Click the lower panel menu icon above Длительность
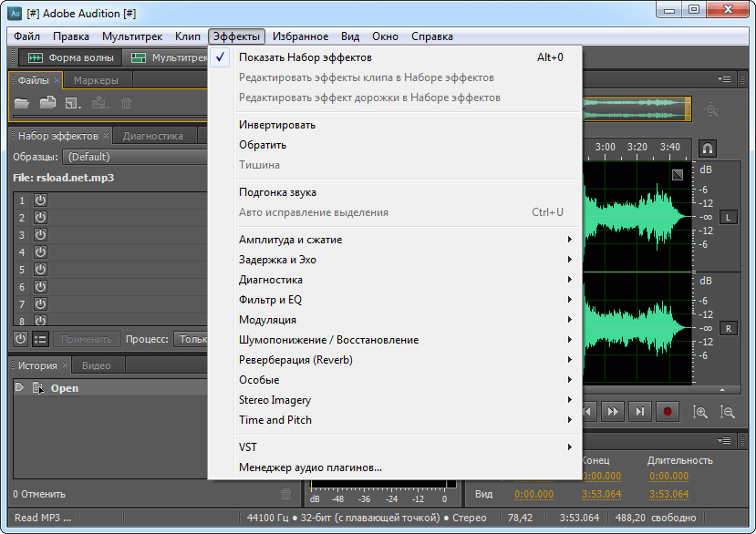756x534 pixels. (x=724, y=440)
